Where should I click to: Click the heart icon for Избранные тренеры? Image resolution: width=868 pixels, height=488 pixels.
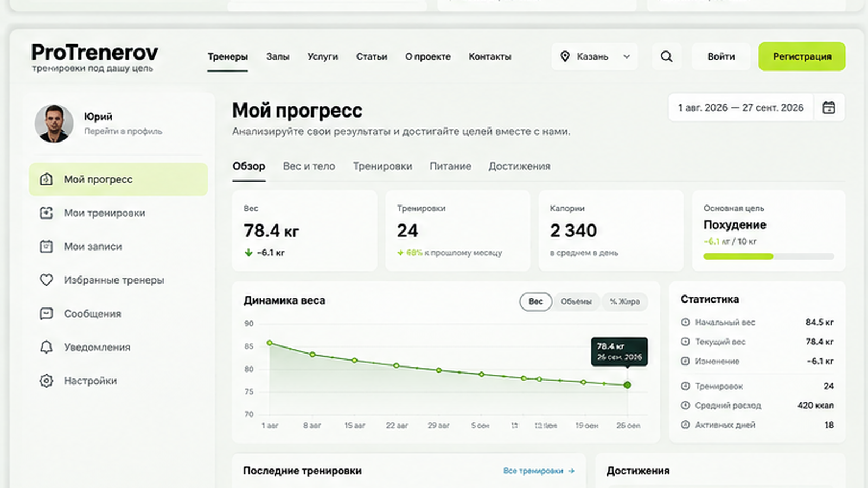[46, 280]
